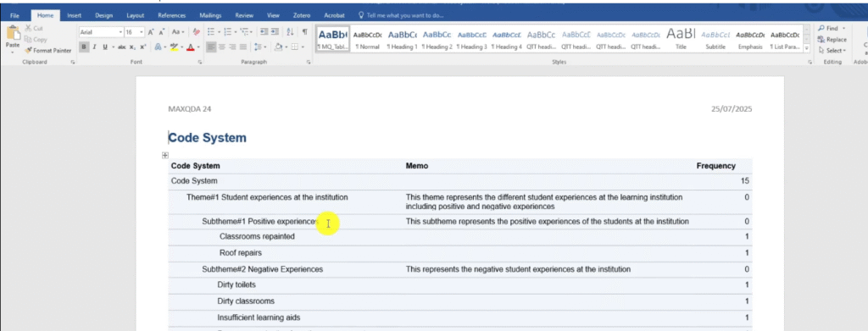Justify the paragraph text
Screen dimensions: 868x331
pyautogui.click(x=243, y=47)
